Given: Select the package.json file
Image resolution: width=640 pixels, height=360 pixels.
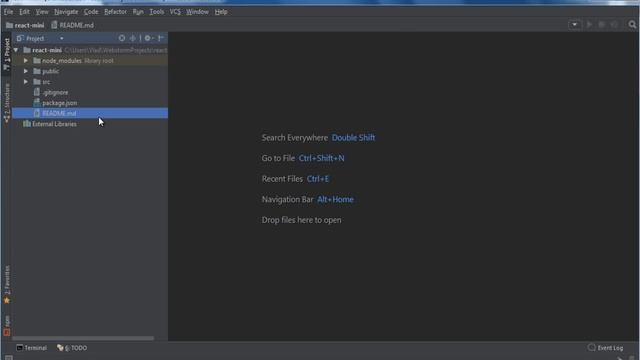Looking at the screenshot, I should (90, 103).
